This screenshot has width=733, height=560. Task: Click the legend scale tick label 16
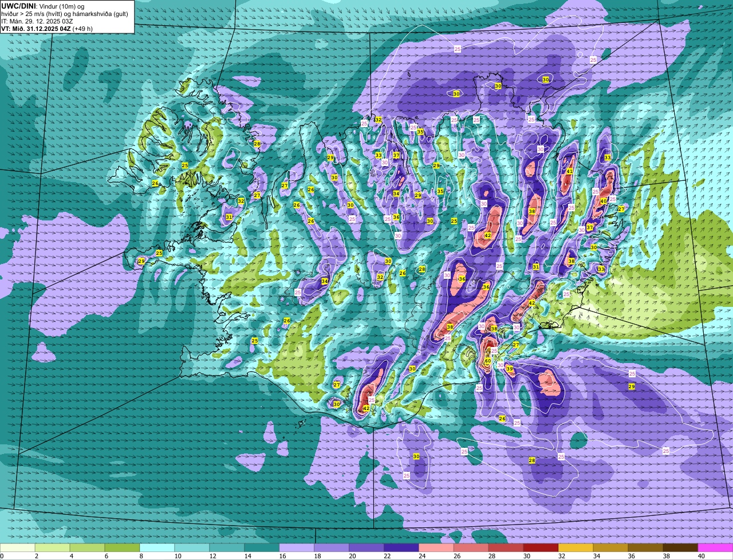tap(282, 556)
